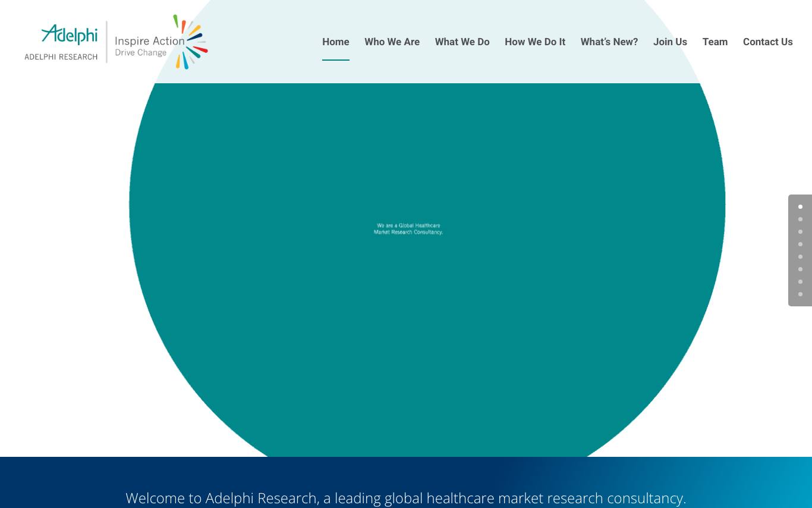Jump to third section dot
This screenshot has width=812, height=508.
tap(800, 232)
